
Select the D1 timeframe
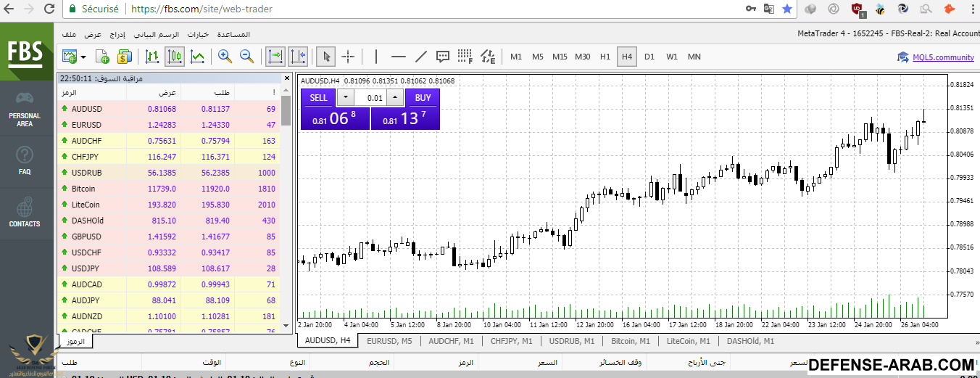[649, 57]
